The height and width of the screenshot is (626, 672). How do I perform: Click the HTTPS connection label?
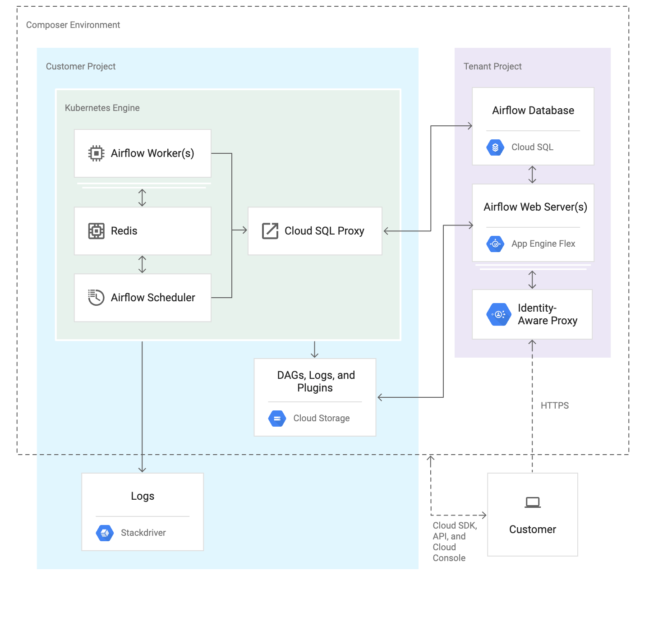[555, 405]
